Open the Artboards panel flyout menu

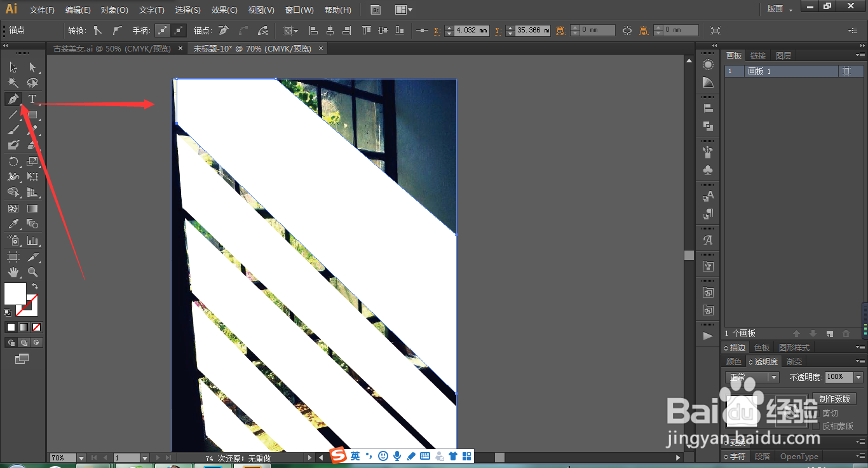859,55
